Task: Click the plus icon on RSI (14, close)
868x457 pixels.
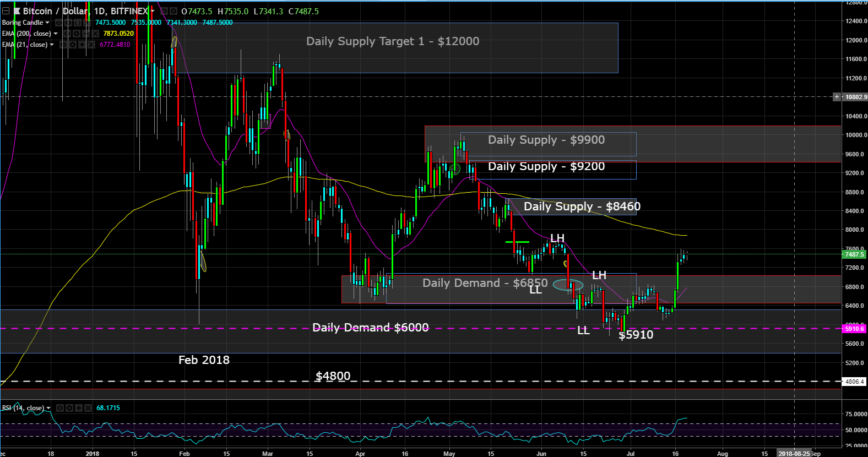Action: (79, 408)
